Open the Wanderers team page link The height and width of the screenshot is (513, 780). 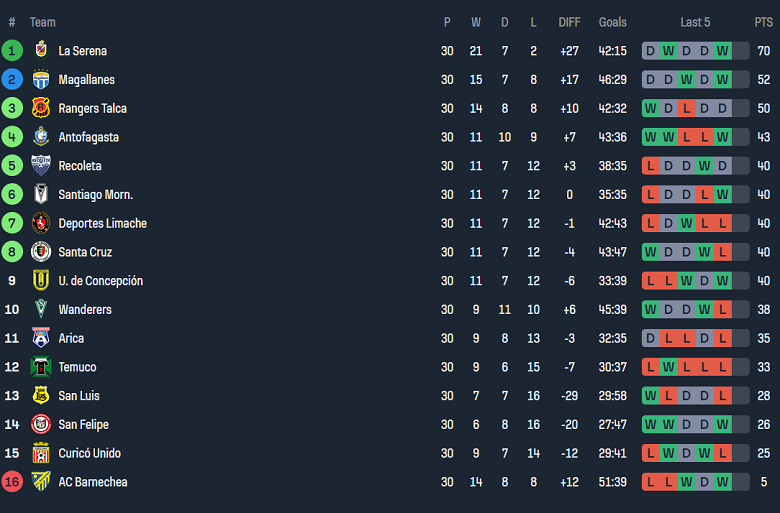85,310
